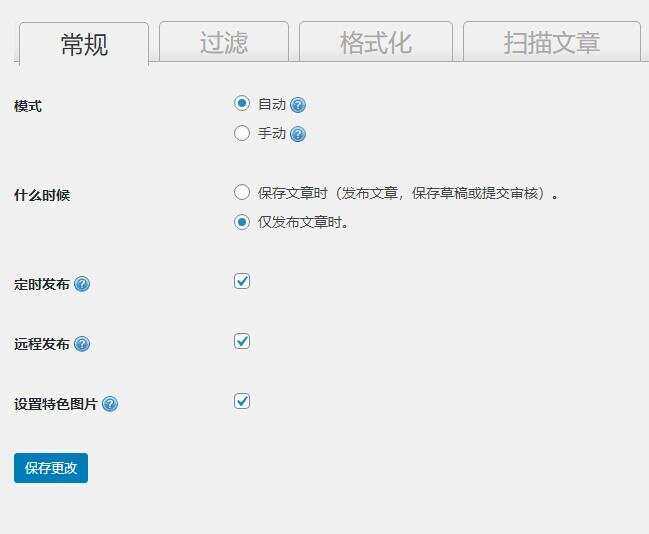This screenshot has height=534, width=649.
Task: Open help tooltip for 远程发布
Action: coord(82,345)
